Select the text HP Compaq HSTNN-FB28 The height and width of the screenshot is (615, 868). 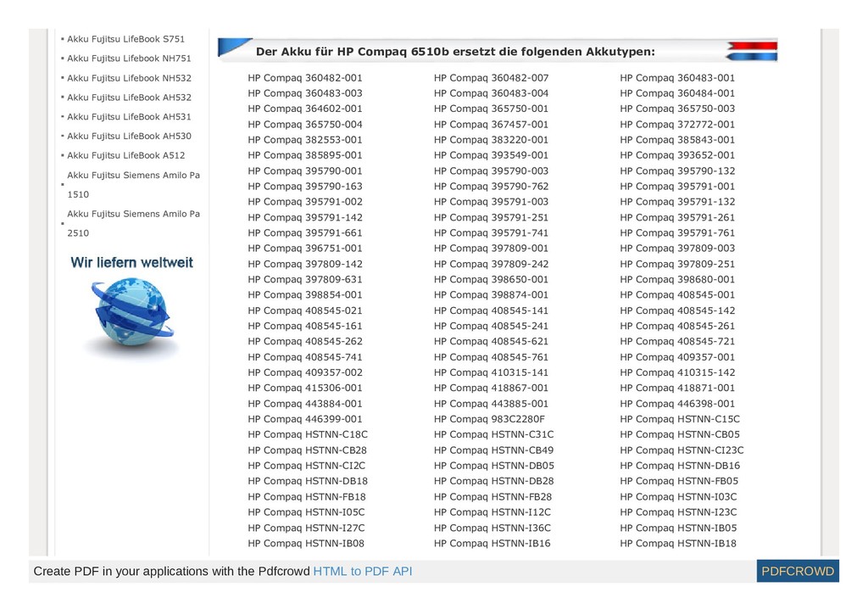point(492,497)
